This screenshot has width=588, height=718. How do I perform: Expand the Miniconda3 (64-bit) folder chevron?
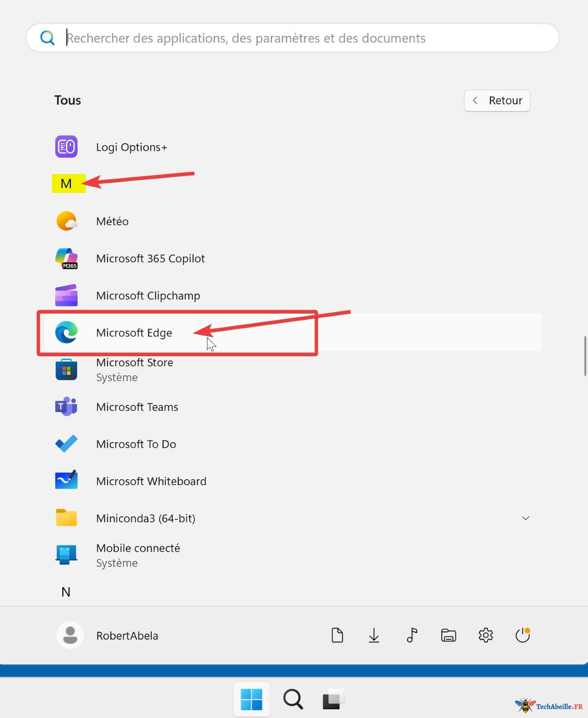(x=526, y=518)
